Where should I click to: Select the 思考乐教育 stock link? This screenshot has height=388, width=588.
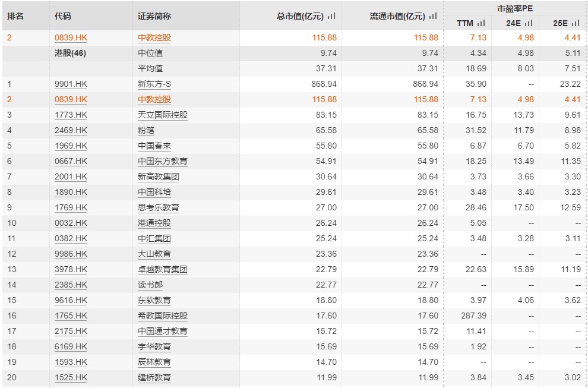[158, 208]
